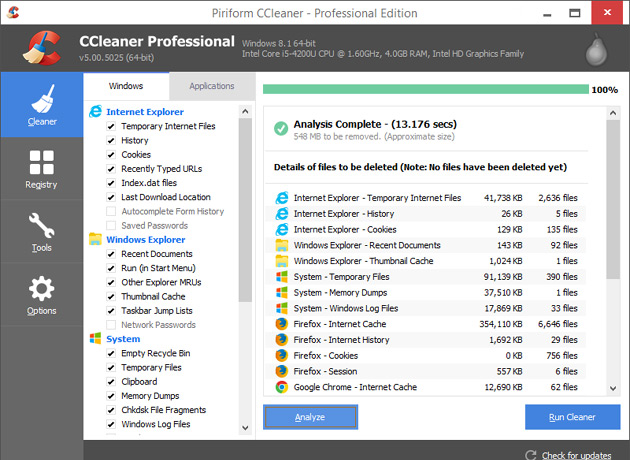
Task: Select the Windows tab
Action: pos(126,87)
